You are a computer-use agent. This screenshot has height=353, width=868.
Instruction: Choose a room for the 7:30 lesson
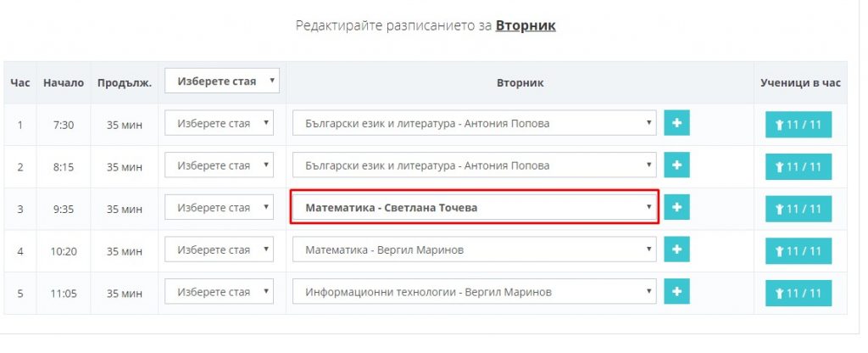click(x=220, y=123)
